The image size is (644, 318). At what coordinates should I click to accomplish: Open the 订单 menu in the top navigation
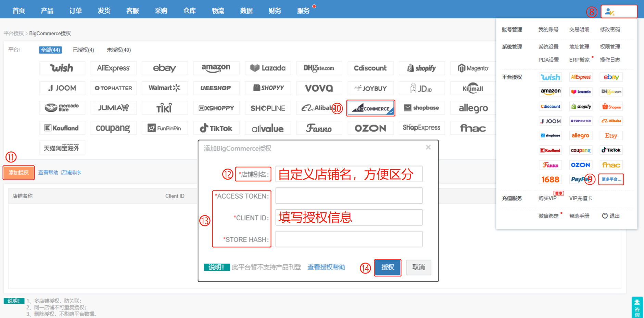(x=75, y=11)
